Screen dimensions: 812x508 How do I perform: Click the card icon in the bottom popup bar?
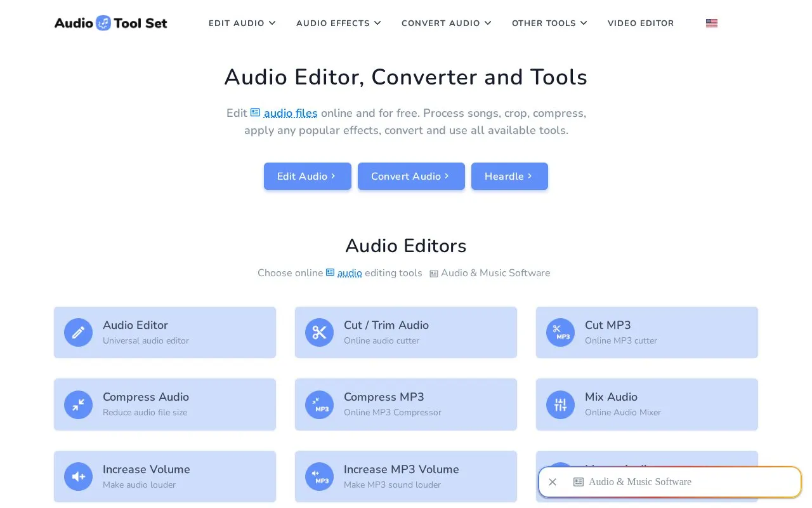(x=579, y=482)
